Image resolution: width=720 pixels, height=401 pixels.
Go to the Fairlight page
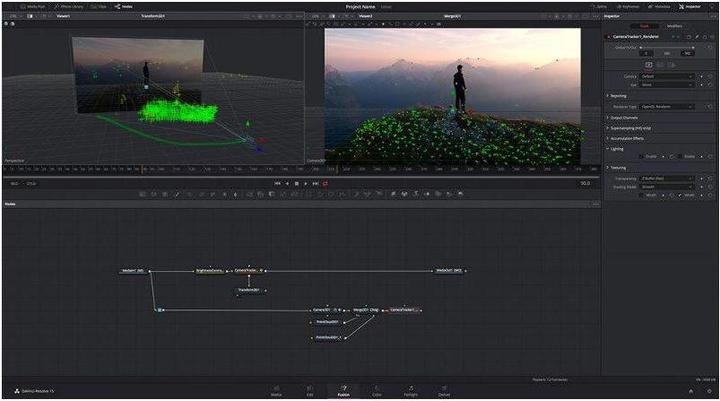(411, 391)
